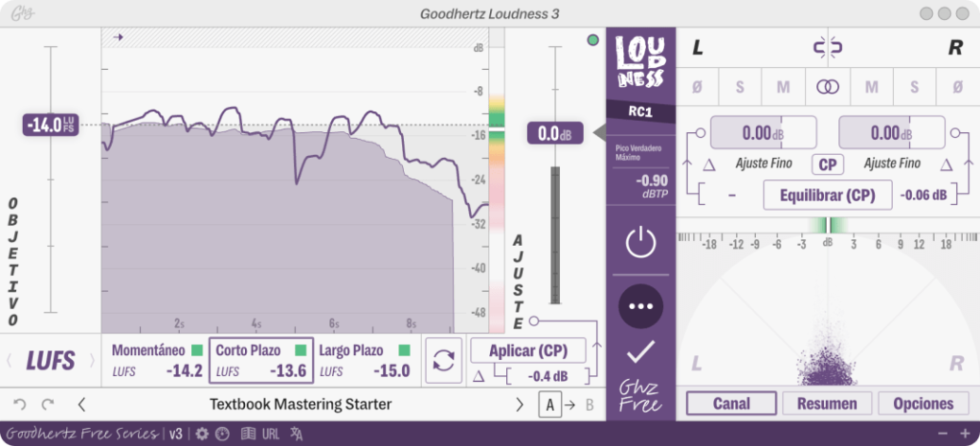The image size is (980, 446).
Task: Click the -0.4 dB suggested adjustment value
Action: 547,377
